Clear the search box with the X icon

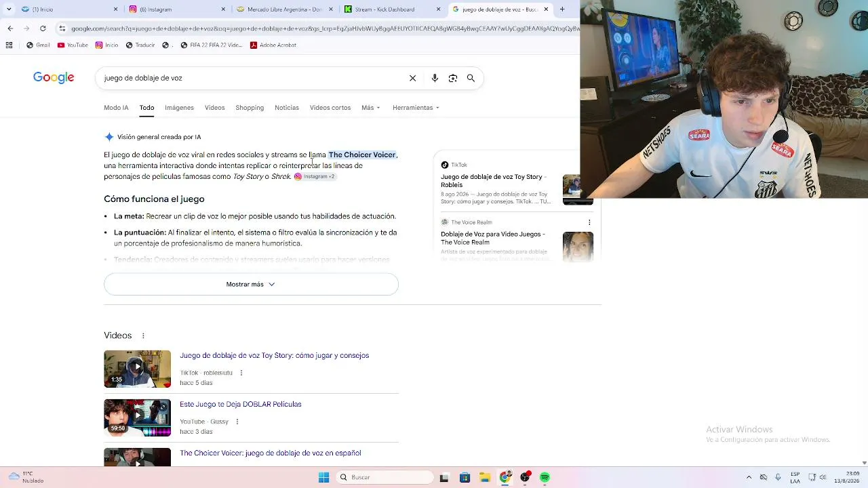pyautogui.click(x=412, y=78)
